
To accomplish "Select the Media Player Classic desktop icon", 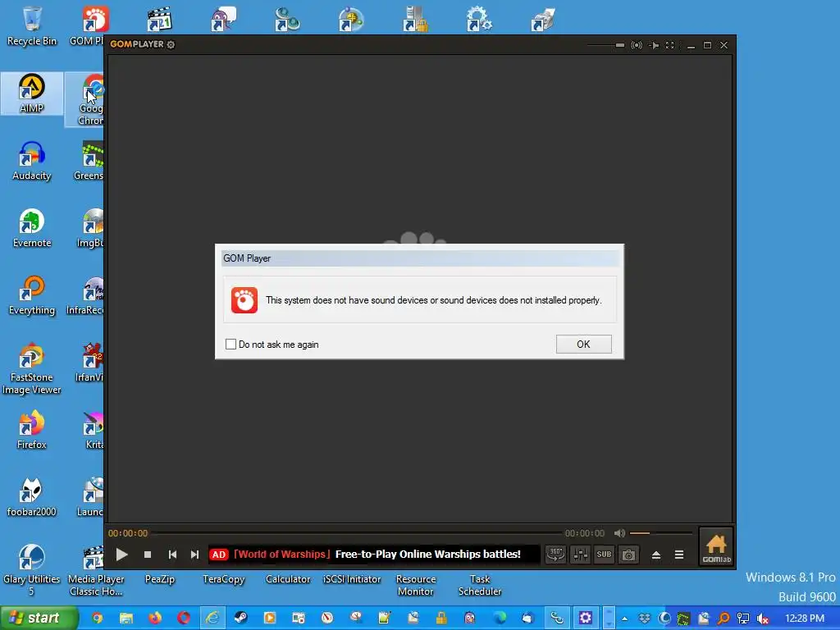I will [96, 571].
